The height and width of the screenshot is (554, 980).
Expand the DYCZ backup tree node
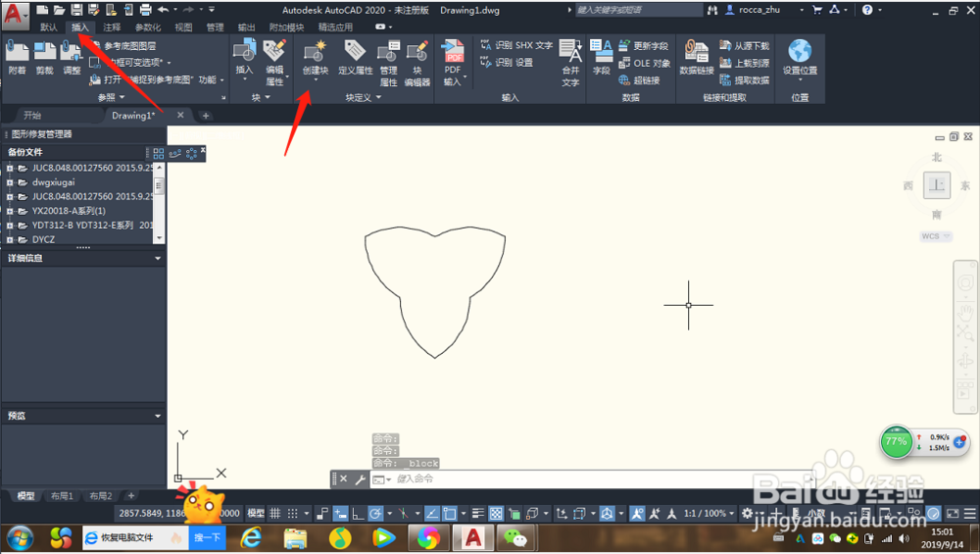[10, 239]
